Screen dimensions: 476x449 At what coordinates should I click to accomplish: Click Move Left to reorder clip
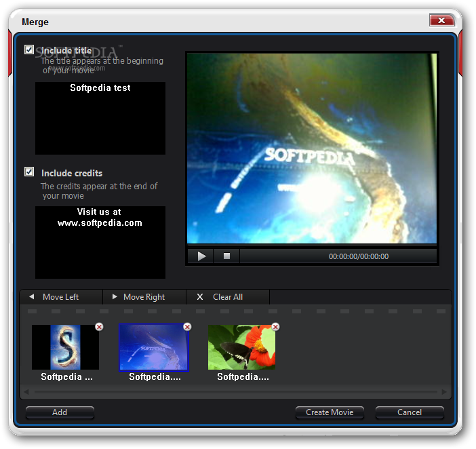tap(61, 297)
